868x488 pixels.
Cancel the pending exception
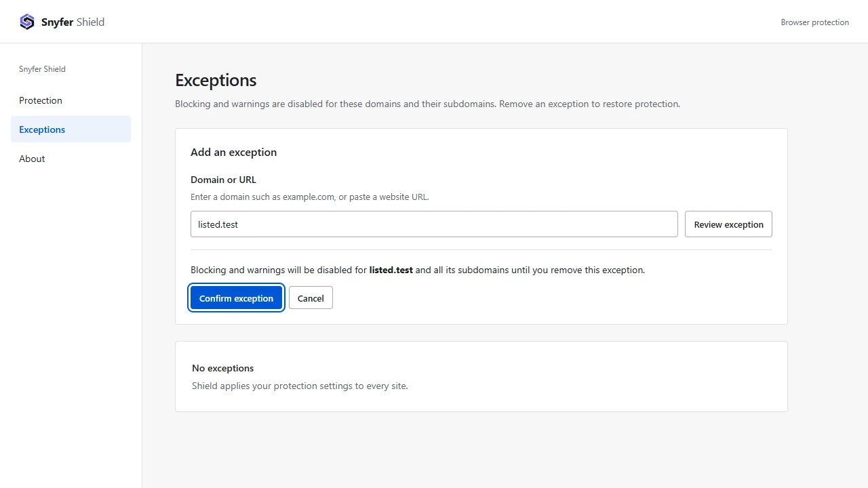pyautogui.click(x=311, y=298)
